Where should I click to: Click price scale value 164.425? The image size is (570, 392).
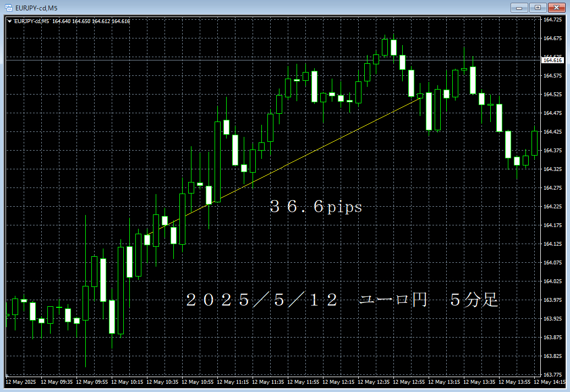pos(552,132)
